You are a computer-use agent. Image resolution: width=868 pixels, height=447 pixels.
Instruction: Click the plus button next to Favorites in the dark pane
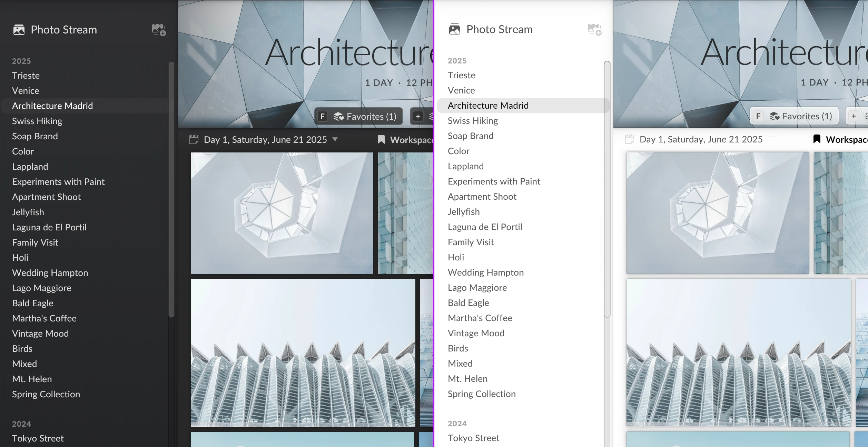(418, 117)
